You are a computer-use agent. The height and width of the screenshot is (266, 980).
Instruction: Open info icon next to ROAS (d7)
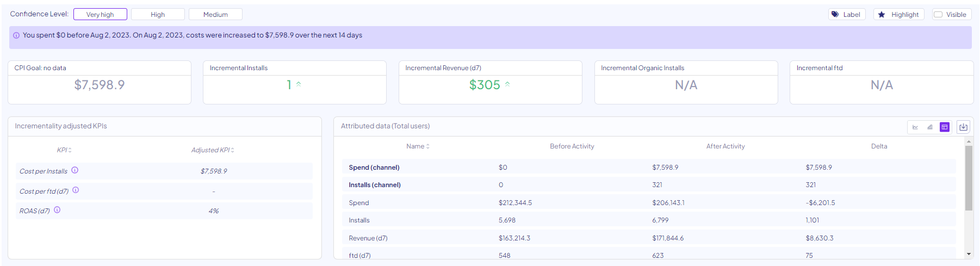coord(57,210)
